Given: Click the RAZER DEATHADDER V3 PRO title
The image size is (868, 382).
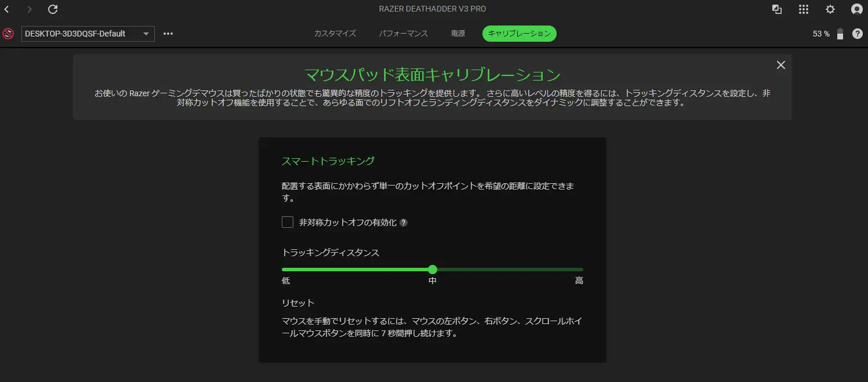Looking at the screenshot, I should tap(433, 9).
